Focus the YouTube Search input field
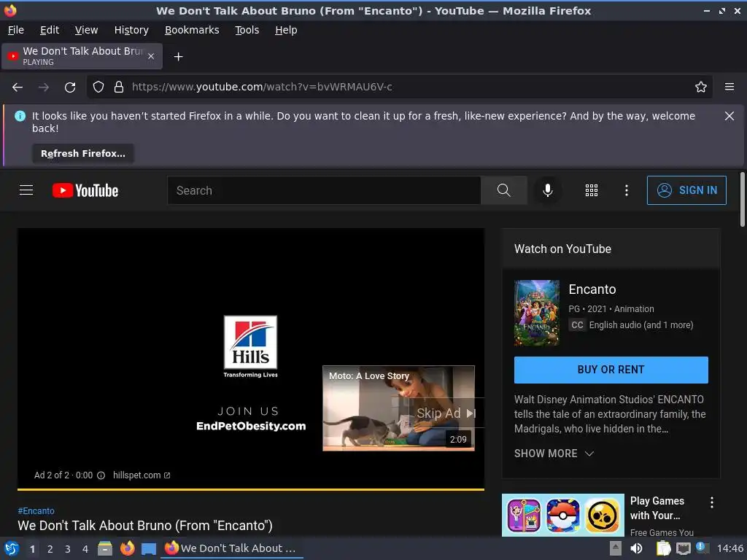The height and width of the screenshot is (560, 747). [x=324, y=190]
